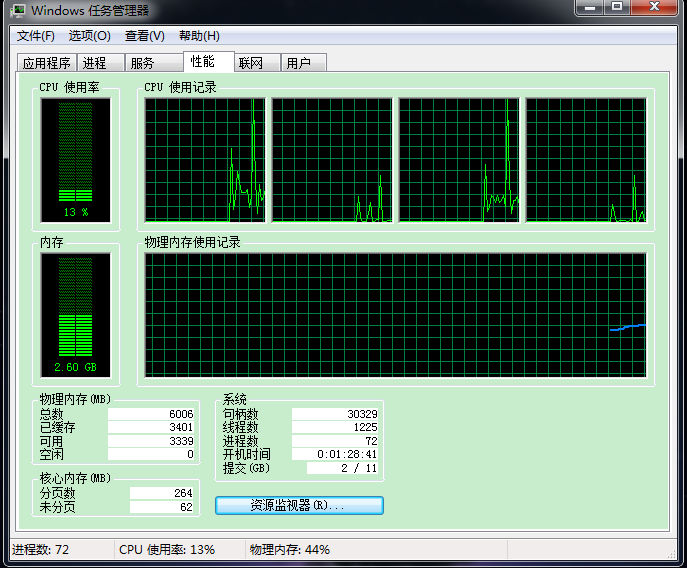Switch to the 应用程序 tab

point(47,63)
